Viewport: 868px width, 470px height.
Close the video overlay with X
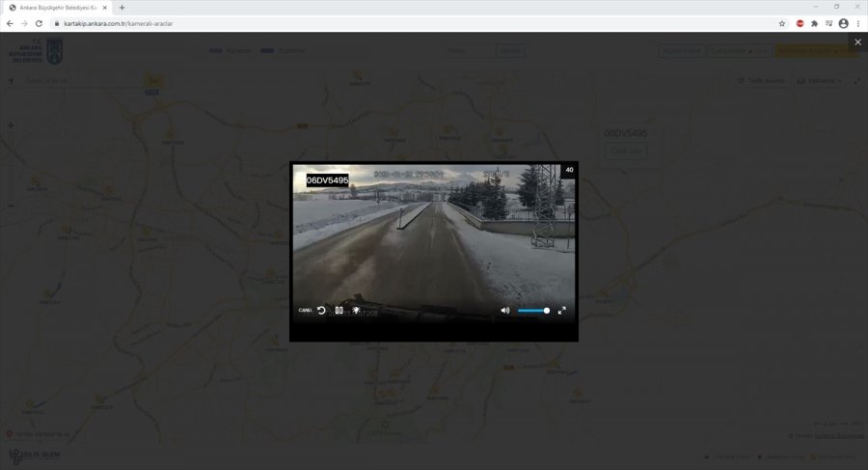click(857, 42)
